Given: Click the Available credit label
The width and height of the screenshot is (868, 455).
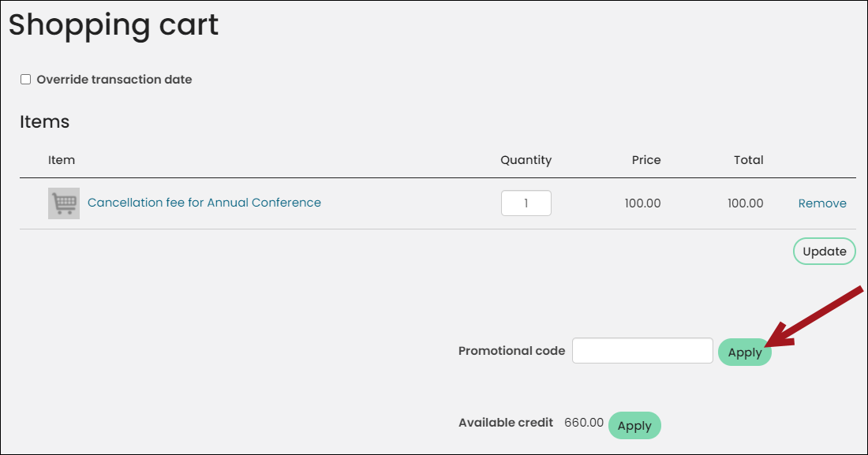Looking at the screenshot, I should [x=505, y=423].
